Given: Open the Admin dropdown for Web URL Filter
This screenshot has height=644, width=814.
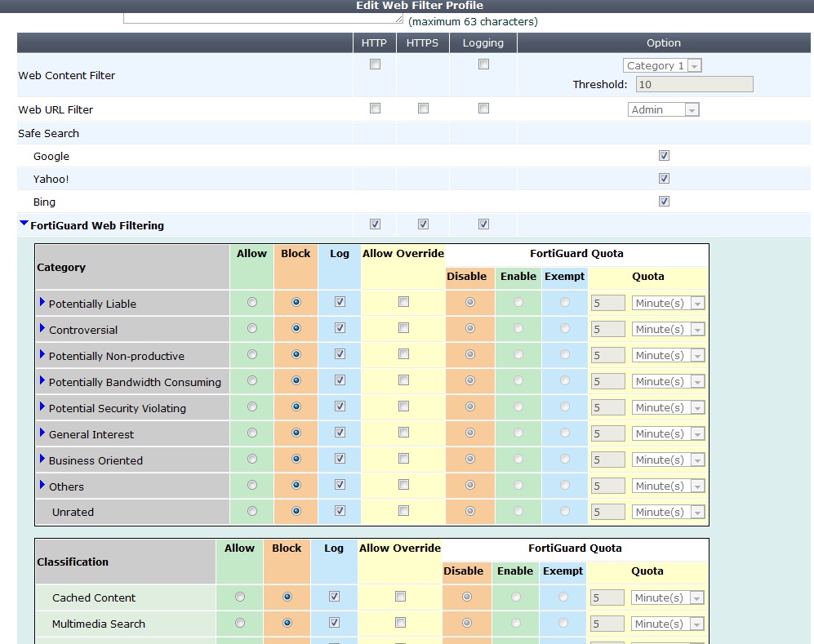Looking at the screenshot, I should (663, 109).
